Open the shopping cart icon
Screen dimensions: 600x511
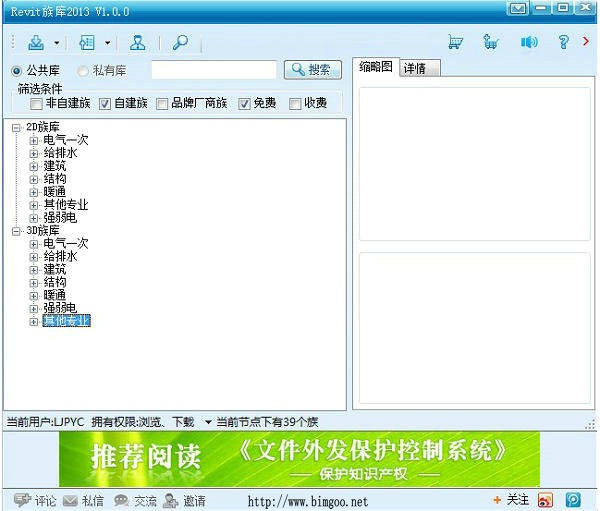455,43
